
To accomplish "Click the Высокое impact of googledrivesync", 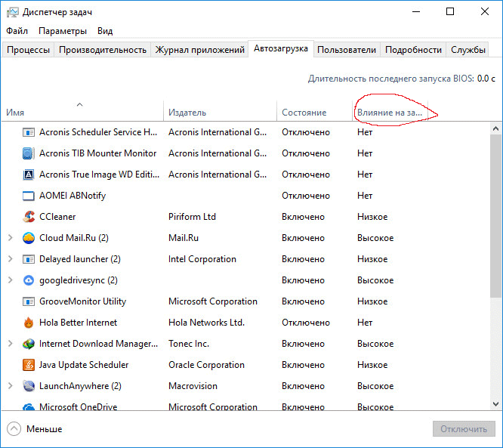I will tap(375, 280).
